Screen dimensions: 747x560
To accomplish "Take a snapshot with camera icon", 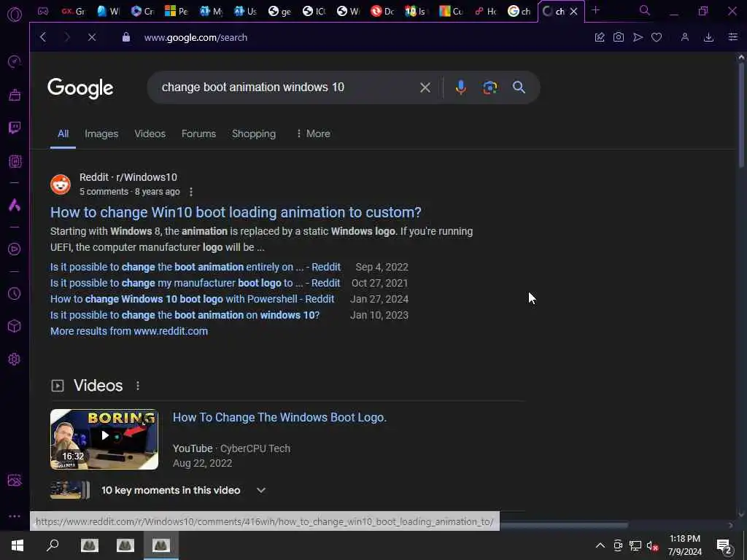I will pyautogui.click(x=619, y=37).
